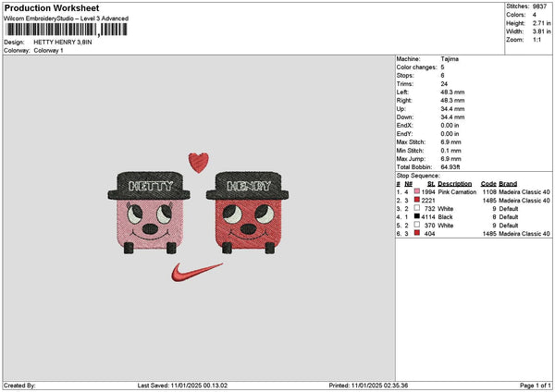Click the Pink Carnation color swatch
The width and height of the screenshot is (555, 392).
417,191
